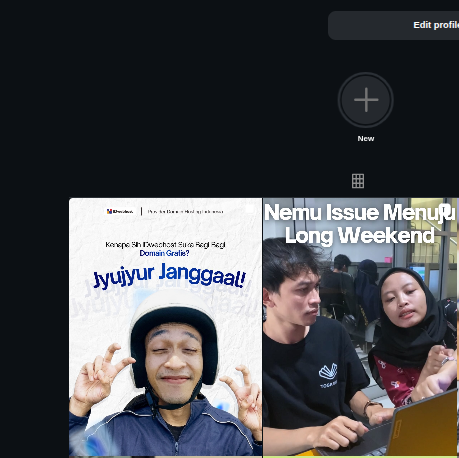459x458 pixels.
Task: Select the New label under the highlight circle
Action: point(366,139)
